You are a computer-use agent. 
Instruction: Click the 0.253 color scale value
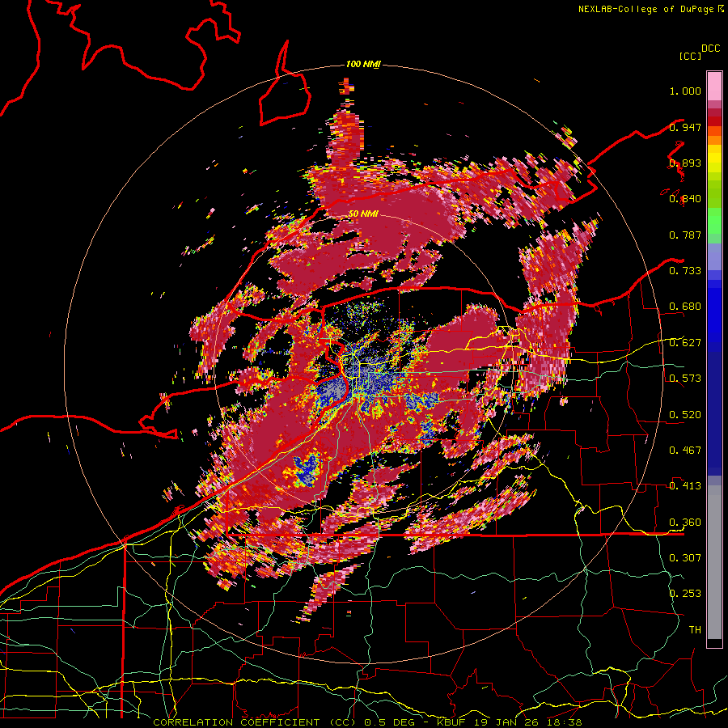tap(685, 594)
